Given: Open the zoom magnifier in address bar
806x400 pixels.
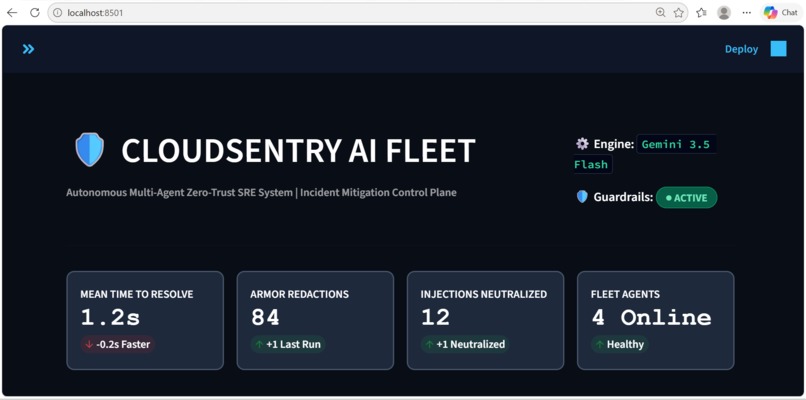Looking at the screenshot, I should [661, 13].
